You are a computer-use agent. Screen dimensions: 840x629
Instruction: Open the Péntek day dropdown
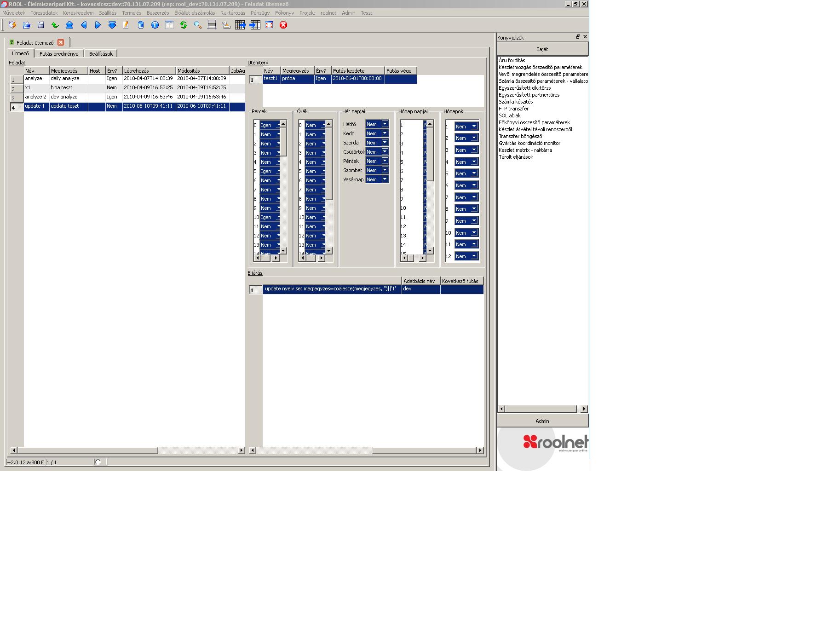385,161
